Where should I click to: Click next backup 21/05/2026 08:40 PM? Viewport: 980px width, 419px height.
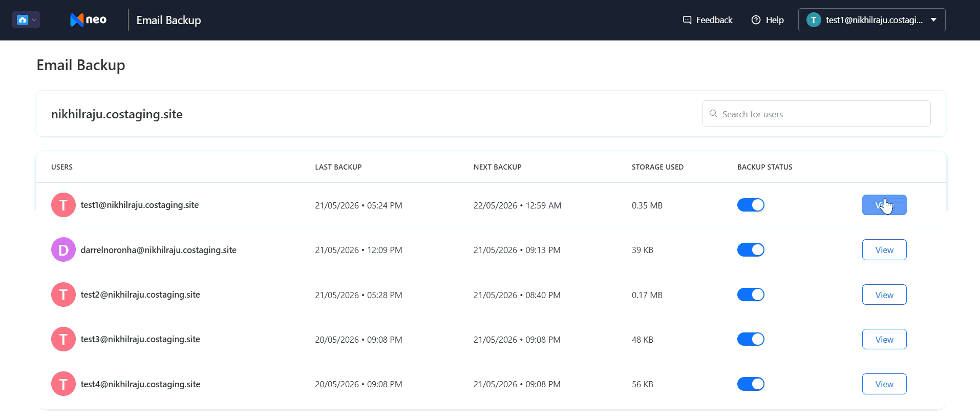tap(517, 295)
